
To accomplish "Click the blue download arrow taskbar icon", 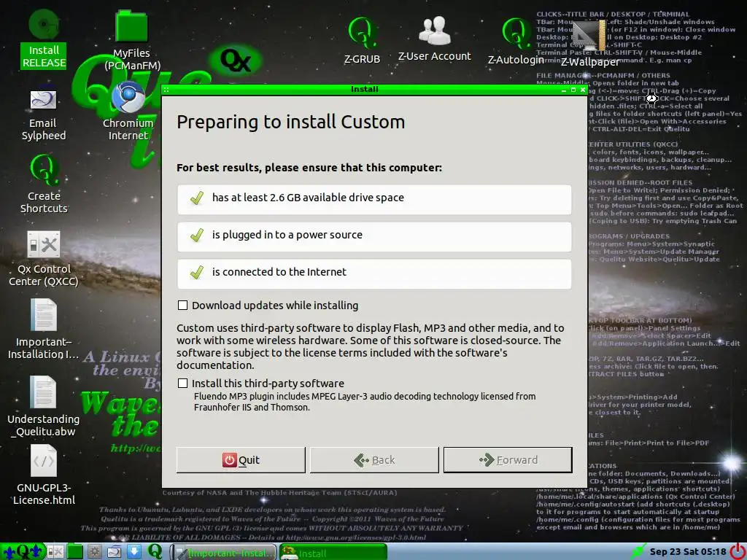I will [134, 552].
